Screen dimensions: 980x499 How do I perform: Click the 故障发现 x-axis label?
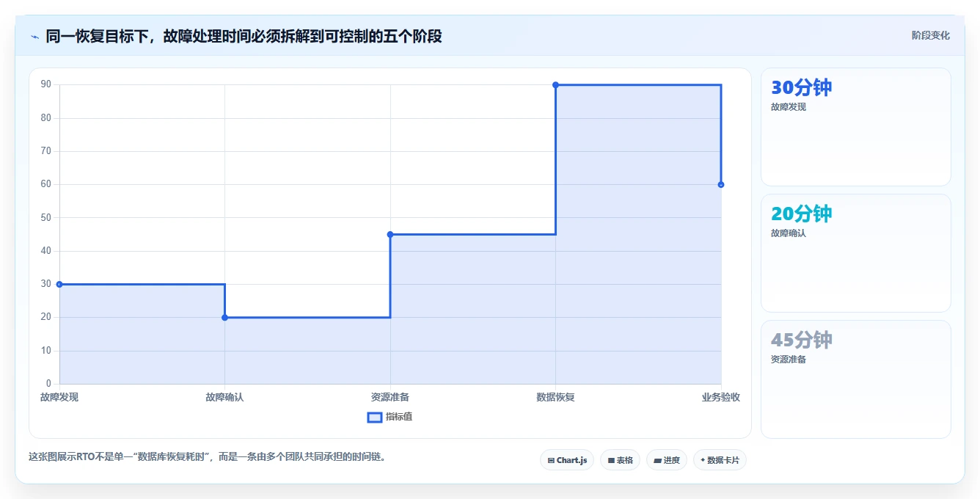59,397
